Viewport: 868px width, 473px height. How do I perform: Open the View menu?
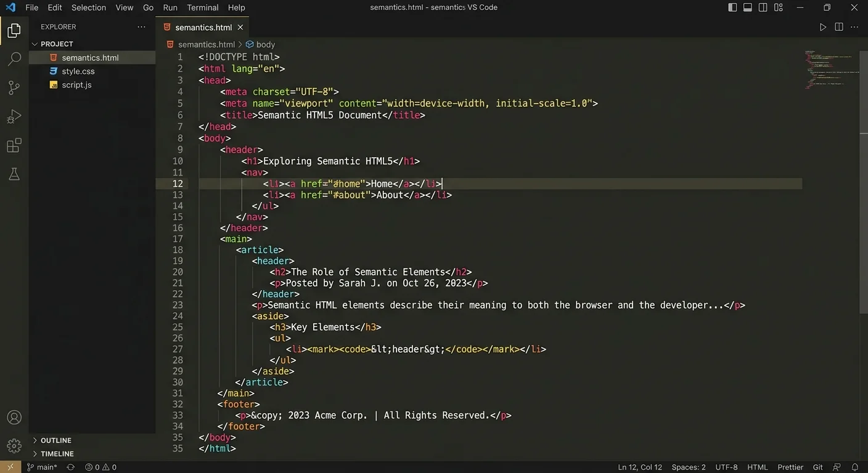point(125,7)
